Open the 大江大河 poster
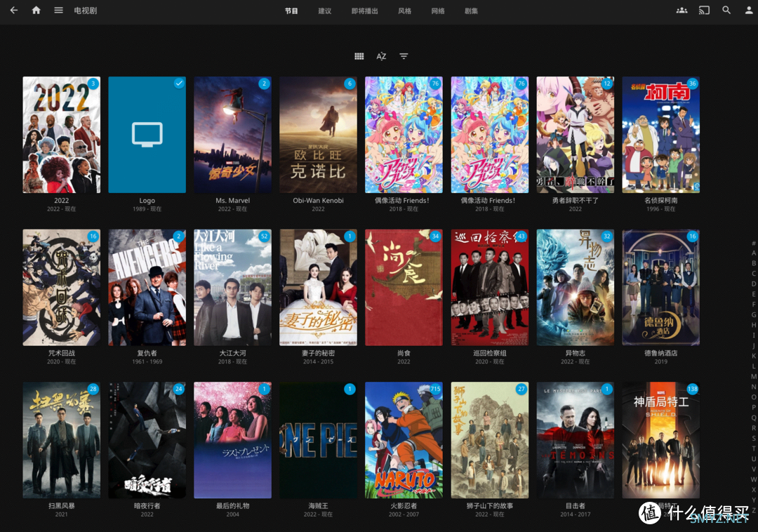 [232, 288]
